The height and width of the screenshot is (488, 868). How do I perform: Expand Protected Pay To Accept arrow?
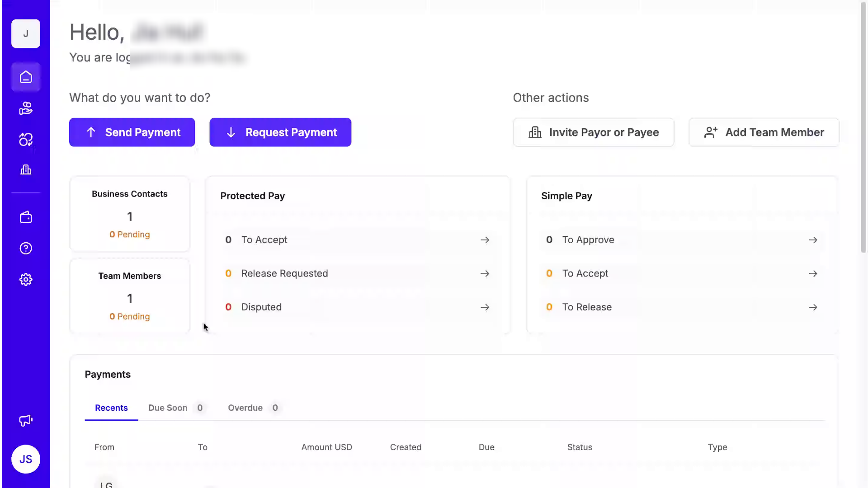click(x=485, y=240)
